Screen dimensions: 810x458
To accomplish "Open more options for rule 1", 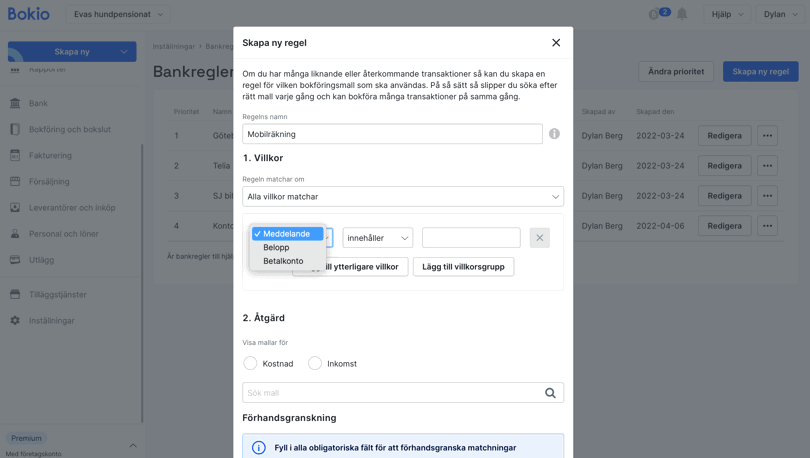I will (767, 136).
